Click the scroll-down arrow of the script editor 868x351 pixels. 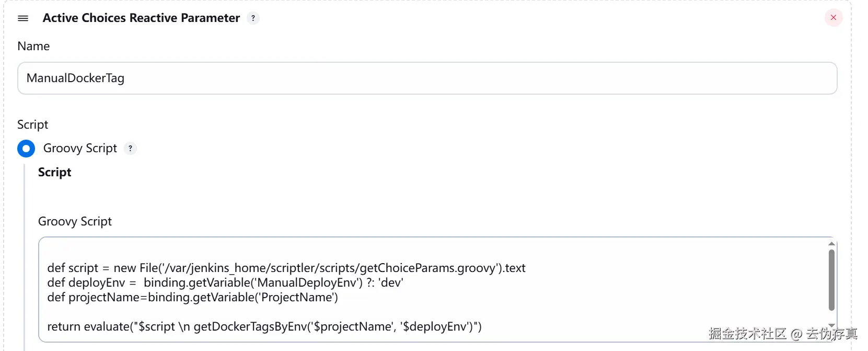[x=831, y=325]
